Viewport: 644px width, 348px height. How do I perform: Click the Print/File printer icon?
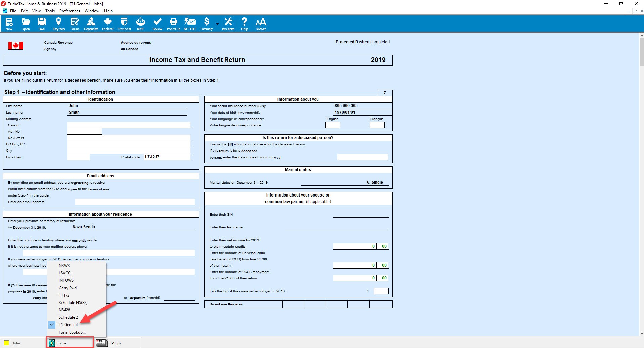pyautogui.click(x=173, y=24)
